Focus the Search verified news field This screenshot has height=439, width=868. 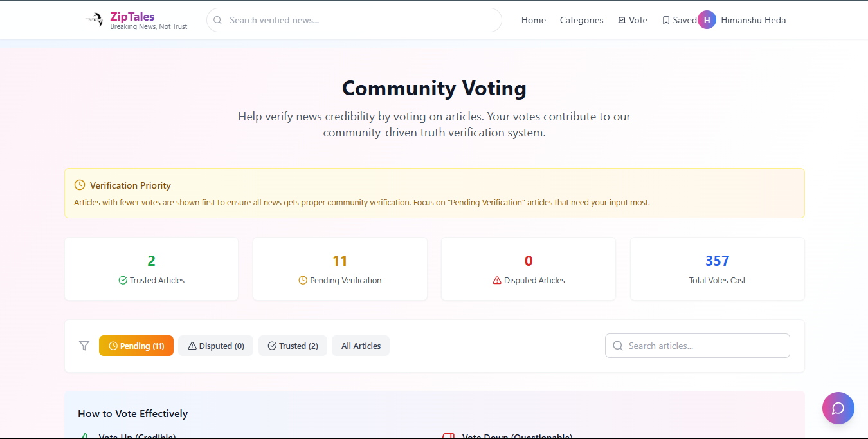tap(360, 20)
